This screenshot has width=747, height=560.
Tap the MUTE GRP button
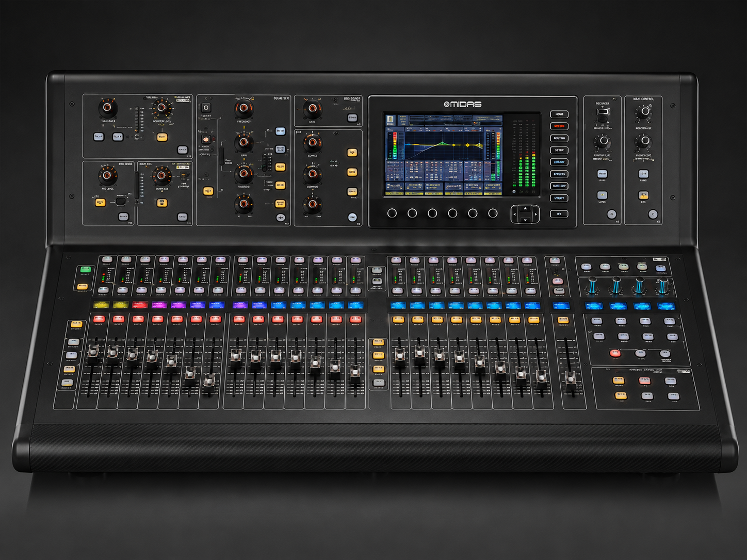(x=559, y=186)
